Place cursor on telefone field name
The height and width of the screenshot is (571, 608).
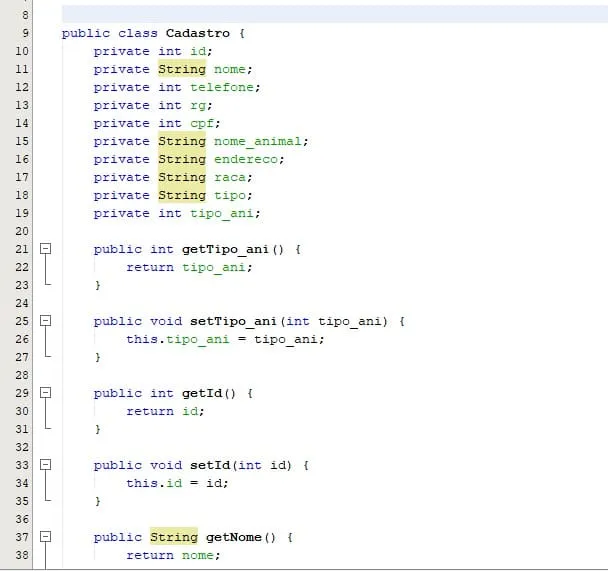pos(222,87)
